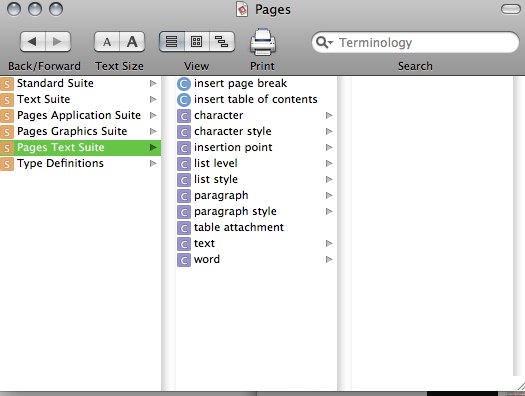Expand the insertion point row arrow
The image size is (525, 396).
(329, 148)
